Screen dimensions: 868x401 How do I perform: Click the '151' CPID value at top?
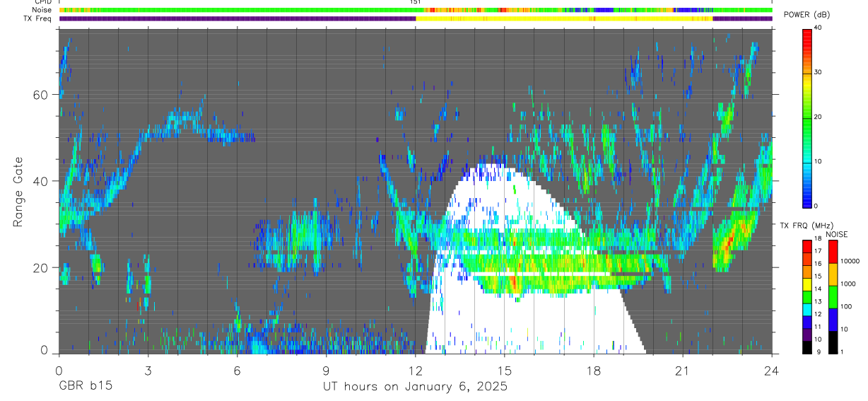coord(416,2)
